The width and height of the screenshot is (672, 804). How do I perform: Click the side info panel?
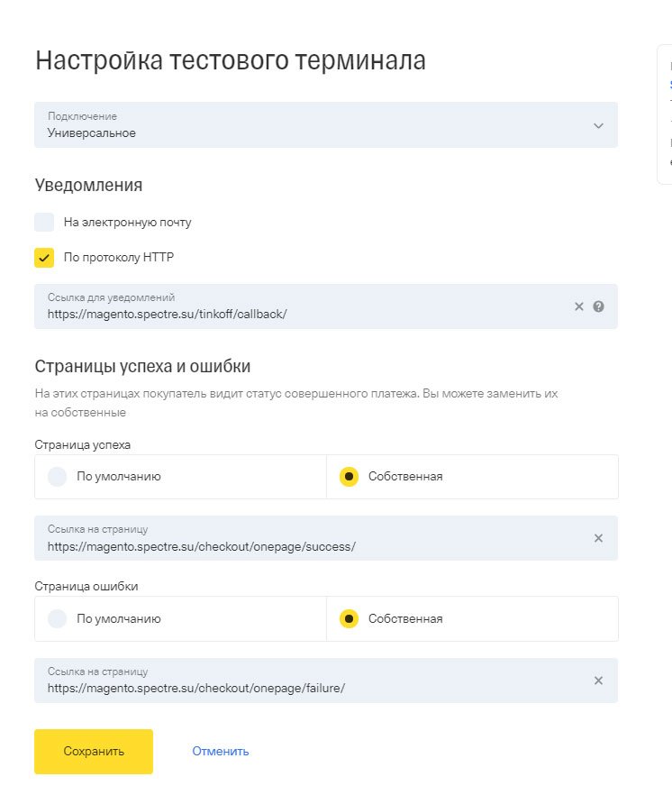coord(666,114)
